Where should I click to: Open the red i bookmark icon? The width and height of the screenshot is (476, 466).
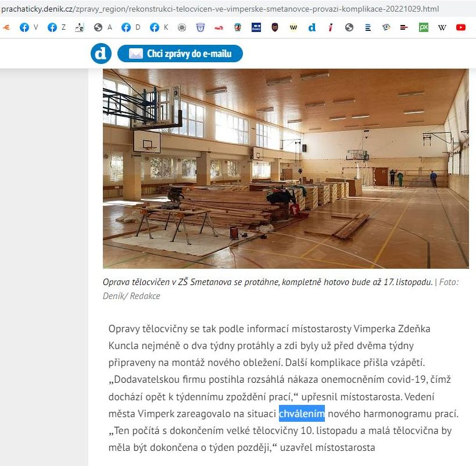click(331, 27)
